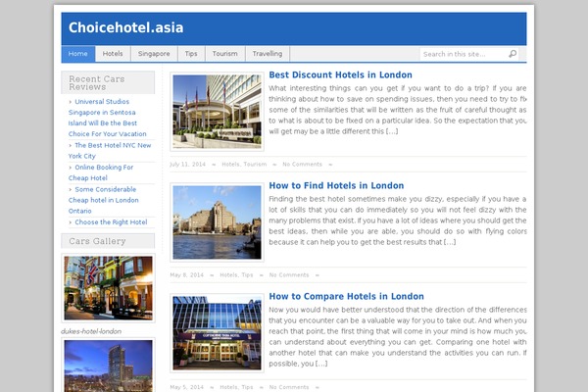This screenshot has width=588, height=392.
Task: Open 'Choose the Right Hotel' link
Action: tap(111, 222)
